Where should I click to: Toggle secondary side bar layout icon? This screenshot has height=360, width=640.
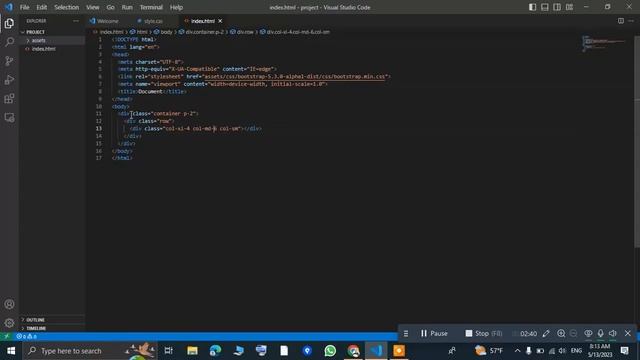click(557, 7)
